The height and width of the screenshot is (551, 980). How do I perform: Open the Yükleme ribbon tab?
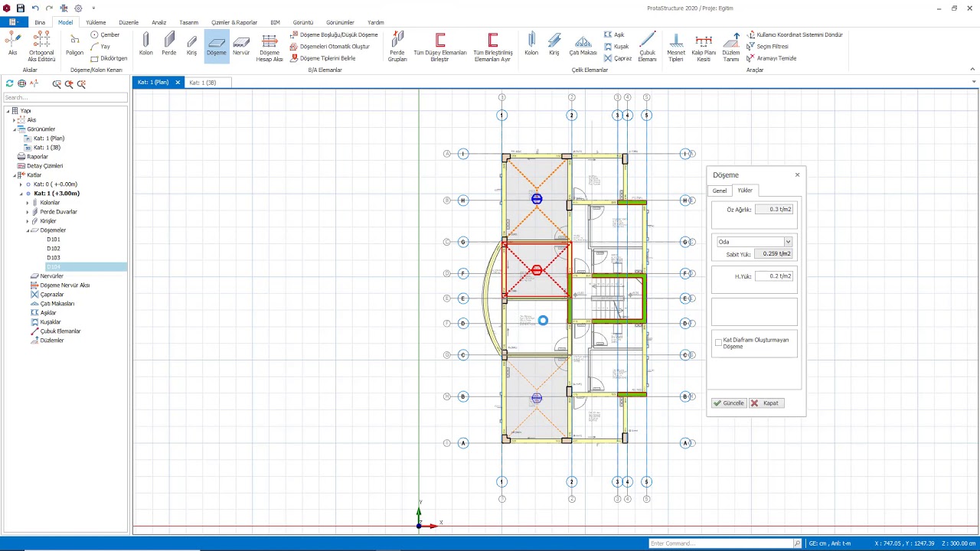(x=96, y=22)
